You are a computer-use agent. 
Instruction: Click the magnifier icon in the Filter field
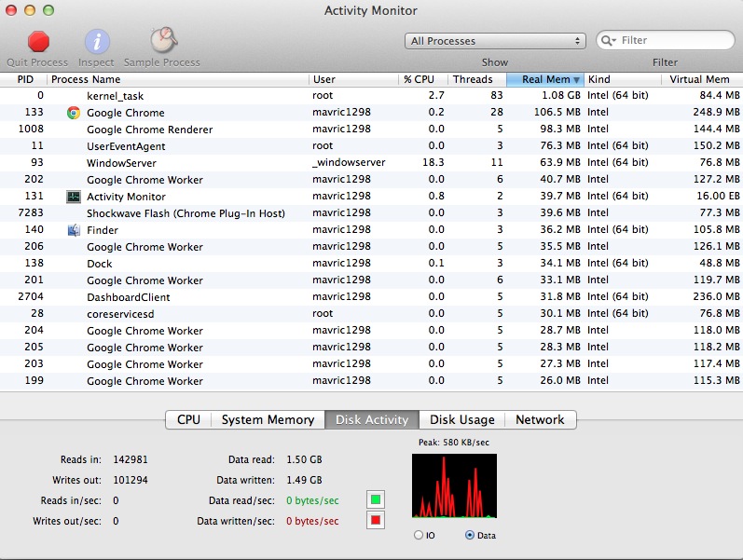pyautogui.click(x=608, y=41)
